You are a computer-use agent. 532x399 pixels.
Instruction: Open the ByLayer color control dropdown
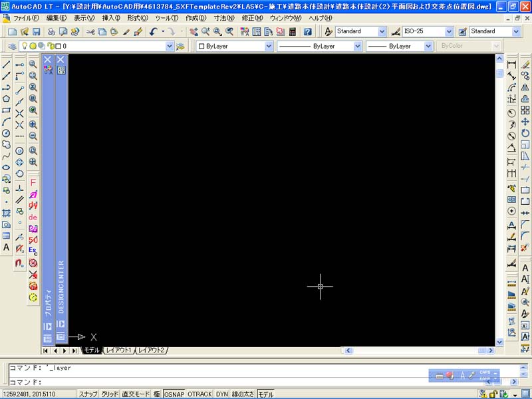point(269,46)
